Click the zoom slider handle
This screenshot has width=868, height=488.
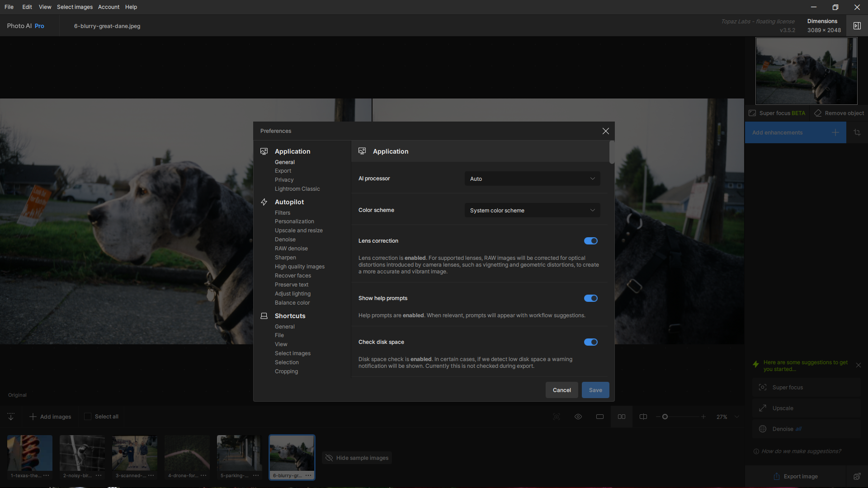click(665, 417)
